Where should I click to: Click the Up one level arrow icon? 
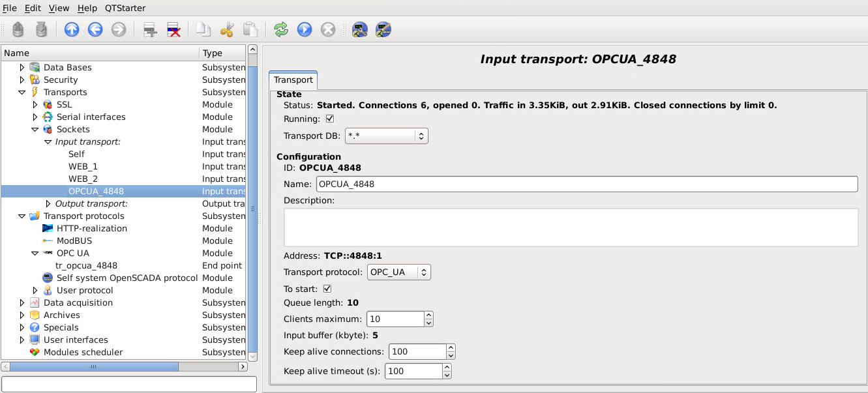point(72,29)
